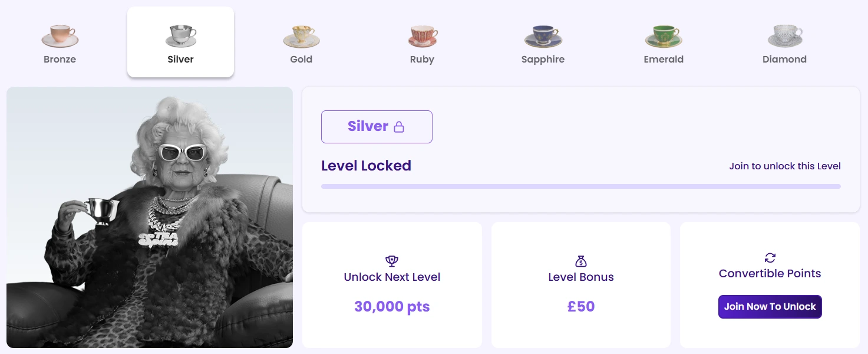Viewport: 868px width, 354px height.
Task: Click the 30,000 pts value
Action: click(392, 307)
